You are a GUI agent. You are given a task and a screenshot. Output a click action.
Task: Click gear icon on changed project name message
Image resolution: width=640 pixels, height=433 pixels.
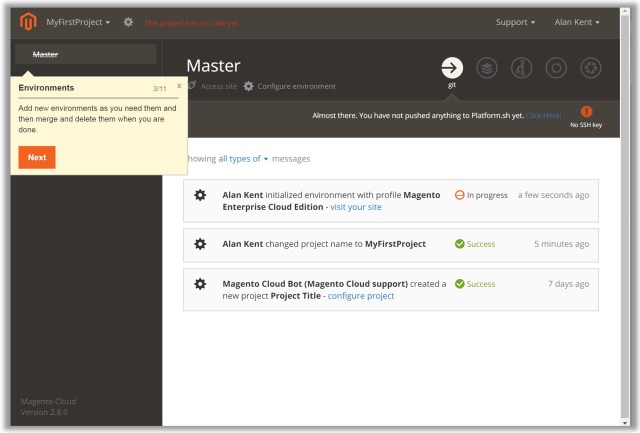point(200,244)
